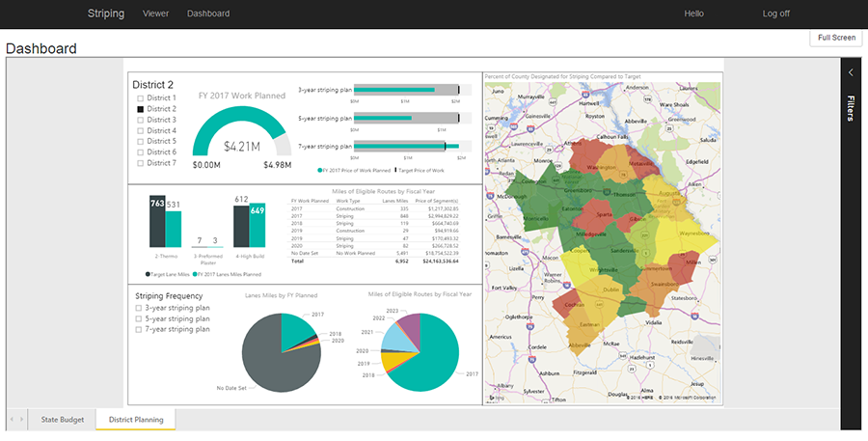Click the FY 2017 Price of Work Planned legend
The width and height of the screenshot is (868, 441).
pos(354,170)
